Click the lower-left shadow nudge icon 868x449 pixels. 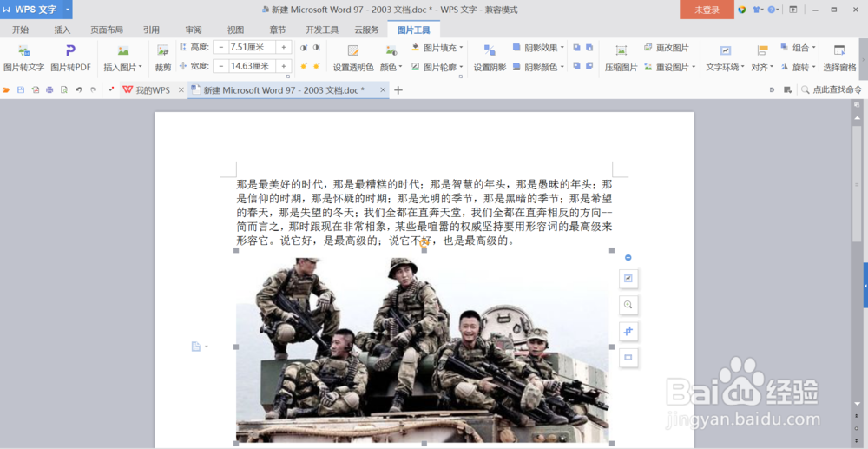point(576,66)
